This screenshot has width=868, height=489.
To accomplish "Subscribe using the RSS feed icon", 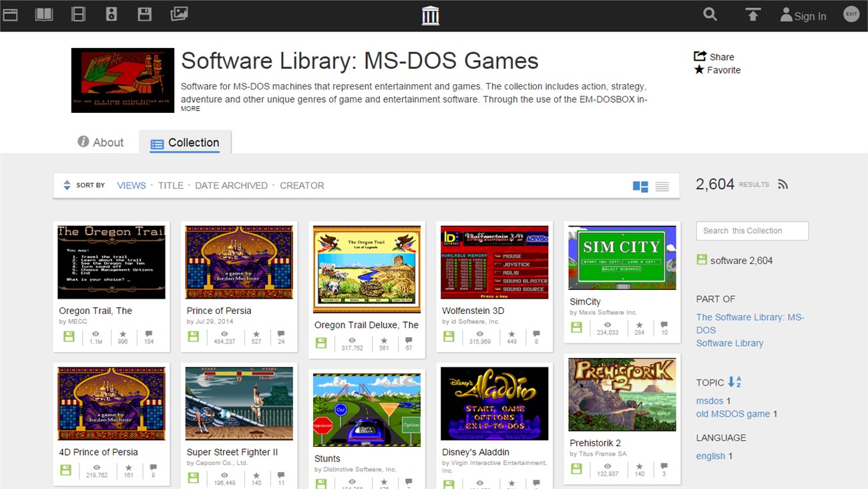I will (x=783, y=184).
